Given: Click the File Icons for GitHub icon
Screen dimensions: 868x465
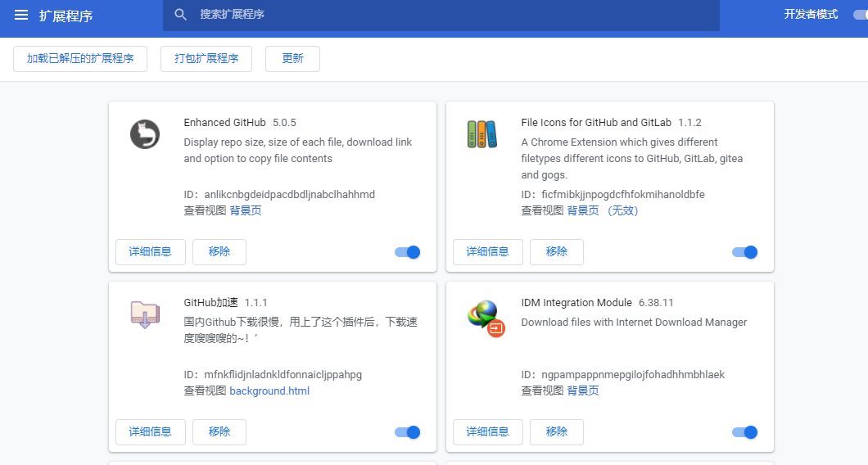Looking at the screenshot, I should [482, 134].
